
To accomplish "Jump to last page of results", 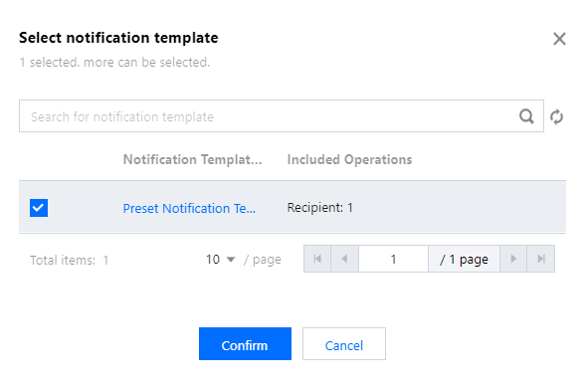I will click(x=541, y=259).
